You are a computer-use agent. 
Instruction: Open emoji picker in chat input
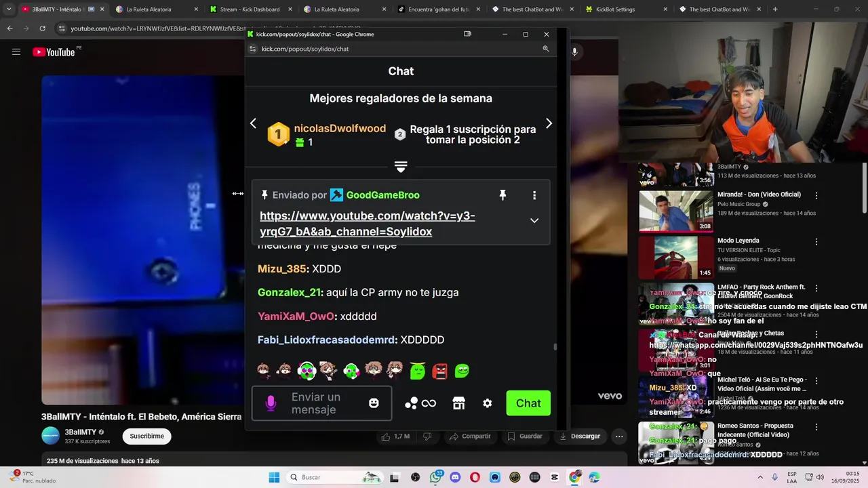374,403
